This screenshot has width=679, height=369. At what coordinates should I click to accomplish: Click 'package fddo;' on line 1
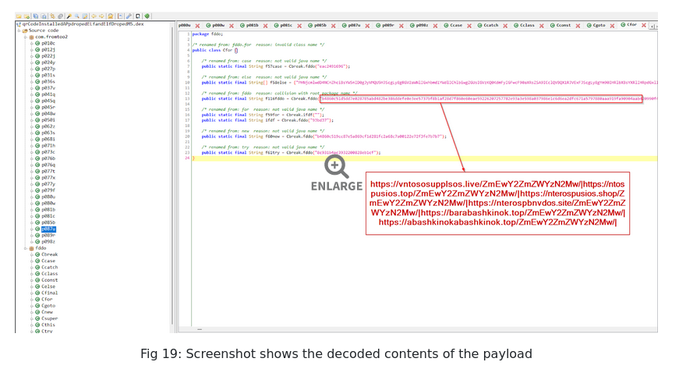(x=207, y=34)
